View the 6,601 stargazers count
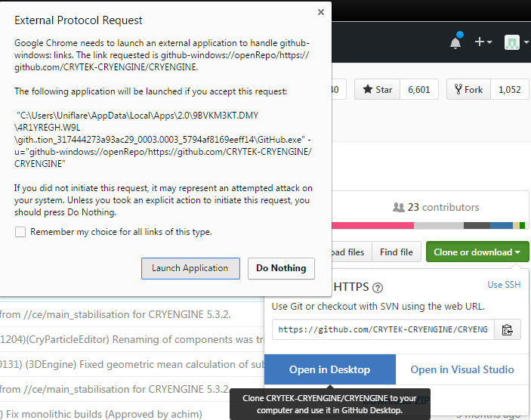Viewport: 531px width, 420px height. (419, 89)
